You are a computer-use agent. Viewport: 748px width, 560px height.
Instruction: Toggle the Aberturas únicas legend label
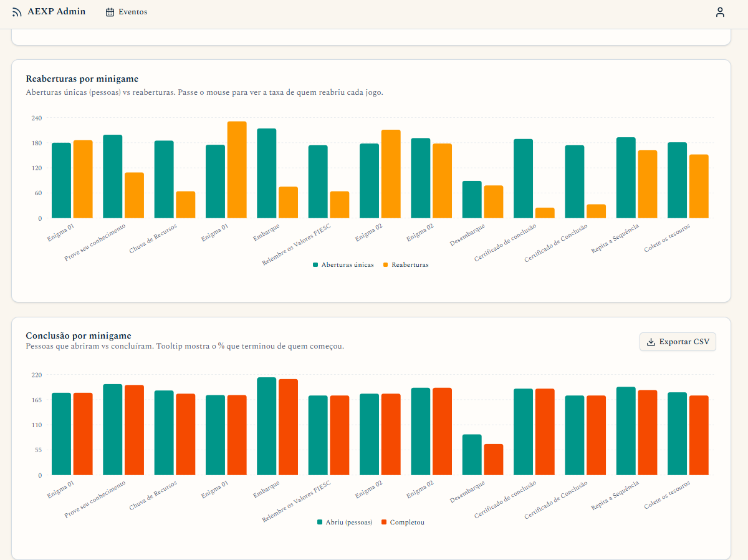[348, 265]
